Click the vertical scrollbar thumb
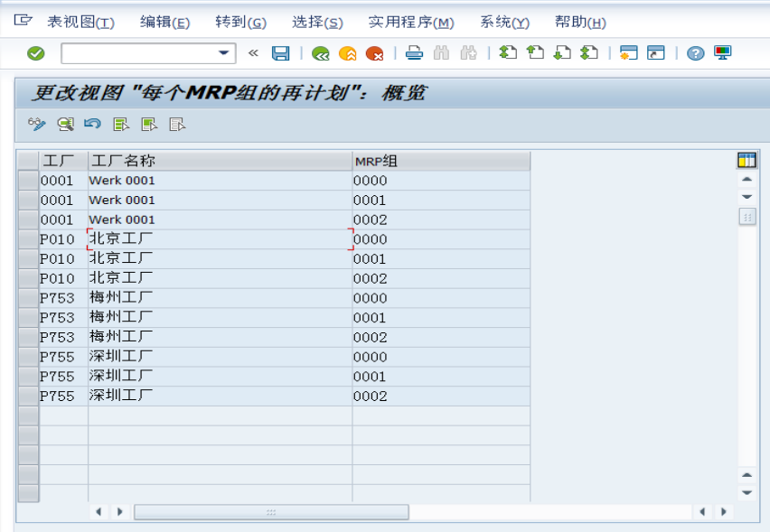Viewport: 770px width, 532px height. (x=747, y=217)
